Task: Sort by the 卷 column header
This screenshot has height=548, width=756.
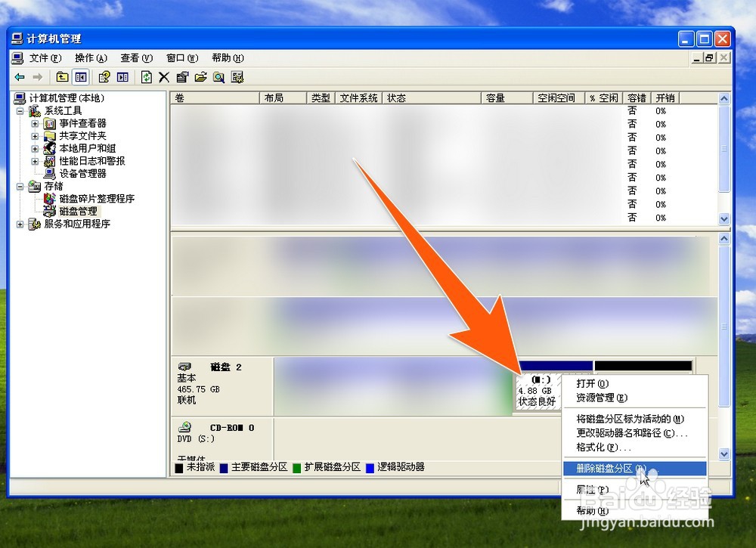Action: click(x=215, y=98)
